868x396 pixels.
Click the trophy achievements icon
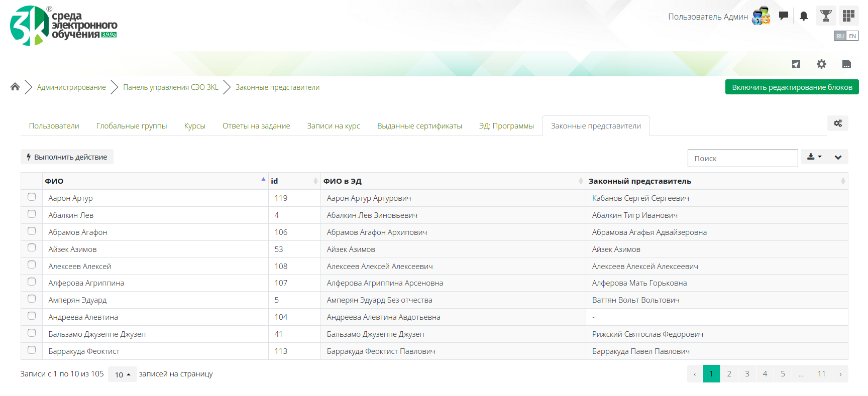(826, 16)
